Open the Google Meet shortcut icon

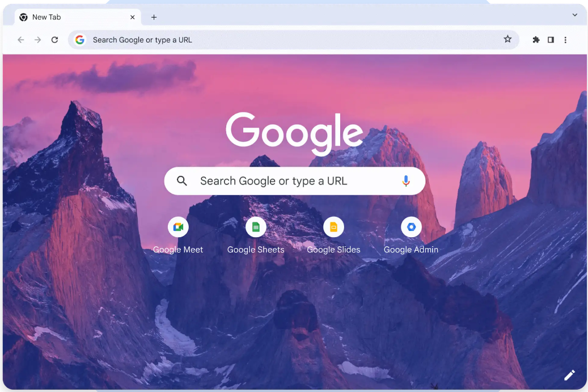pos(178,227)
